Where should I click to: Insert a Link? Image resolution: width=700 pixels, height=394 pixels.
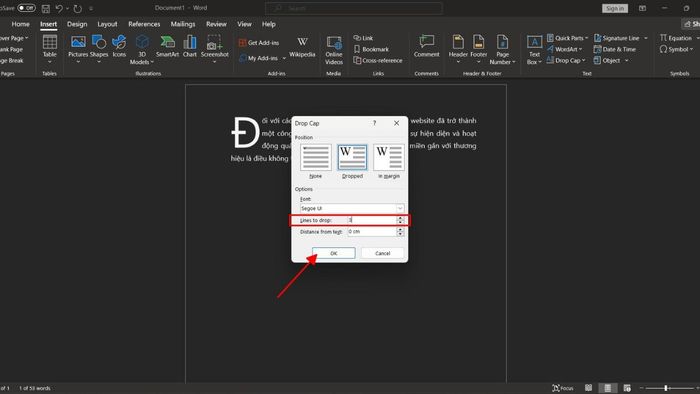[x=363, y=38]
